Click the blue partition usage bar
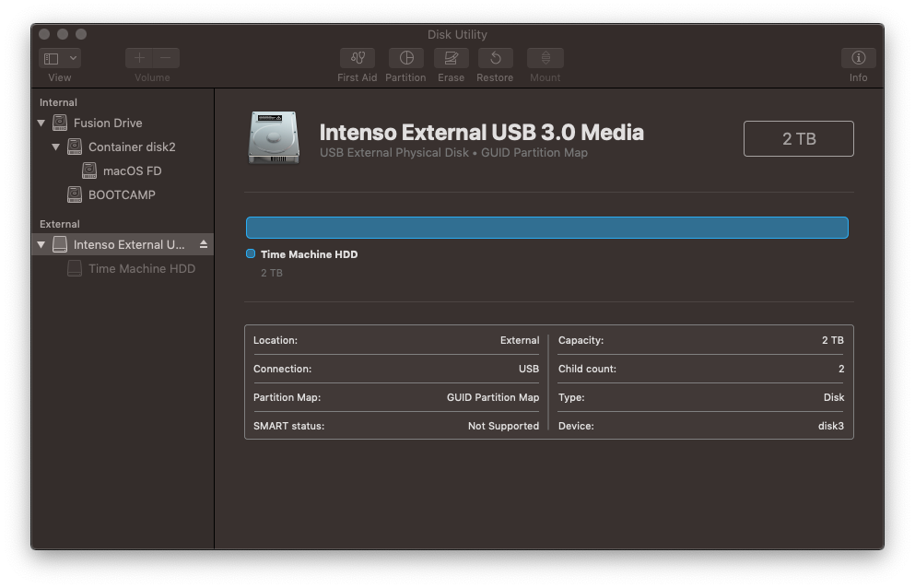Viewport: 915px width, 588px height. (547, 228)
